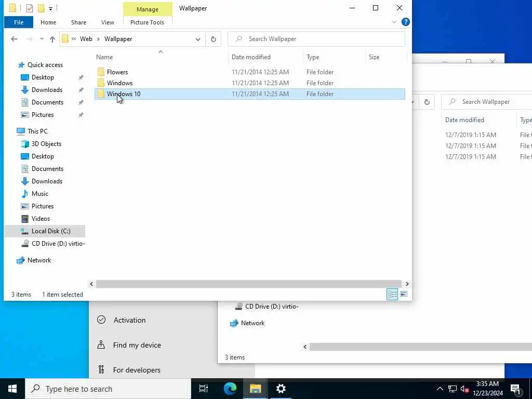Open the notification center icon
Screen dimensions: 532x399
coord(516,389)
